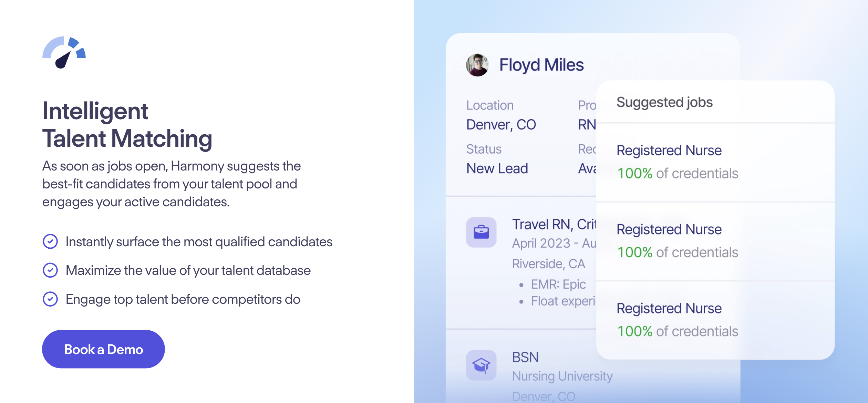Choose the third Registered Nurse suggestion
868x403 pixels.
click(x=669, y=308)
